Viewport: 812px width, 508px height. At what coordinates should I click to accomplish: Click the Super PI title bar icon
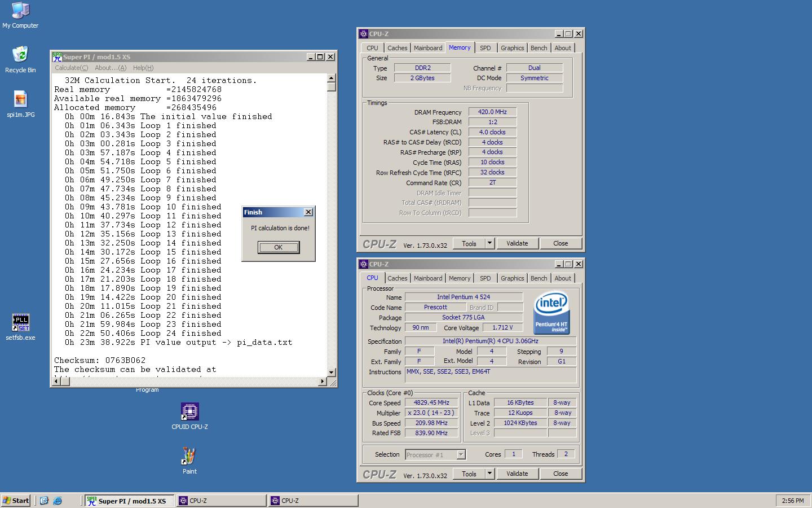point(57,56)
